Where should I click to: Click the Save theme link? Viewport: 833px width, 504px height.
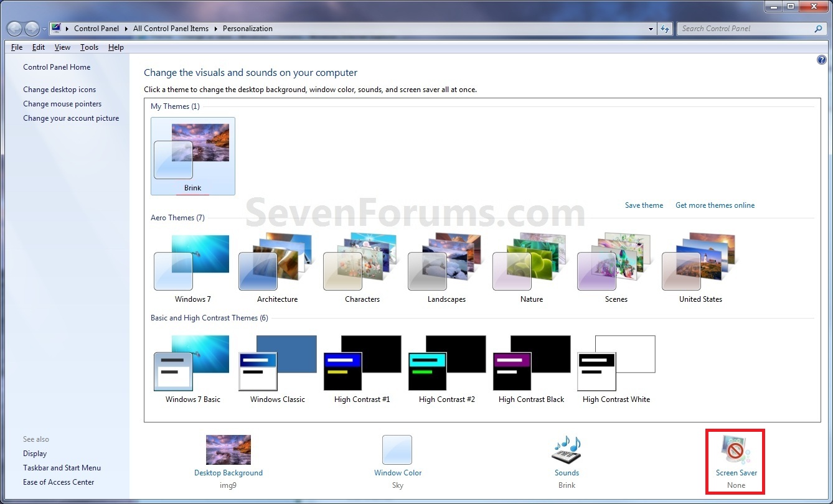(x=644, y=205)
